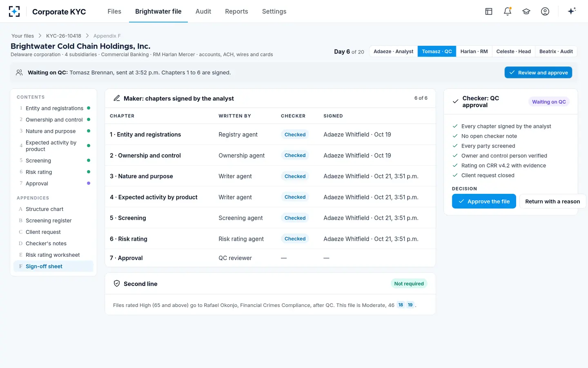588x368 pixels.
Task: Open KYC-26-10418 breadcrumb link
Action: [x=64, y=36]
